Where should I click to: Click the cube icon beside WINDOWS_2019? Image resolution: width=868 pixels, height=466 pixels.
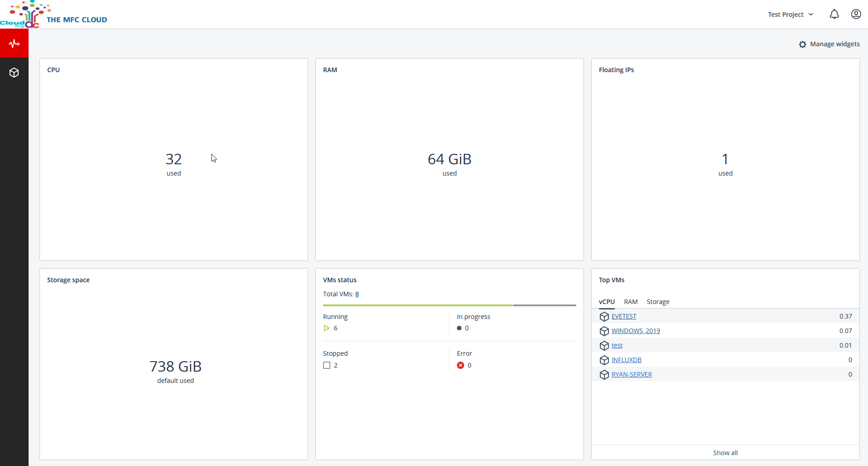[x=604, y=331]
